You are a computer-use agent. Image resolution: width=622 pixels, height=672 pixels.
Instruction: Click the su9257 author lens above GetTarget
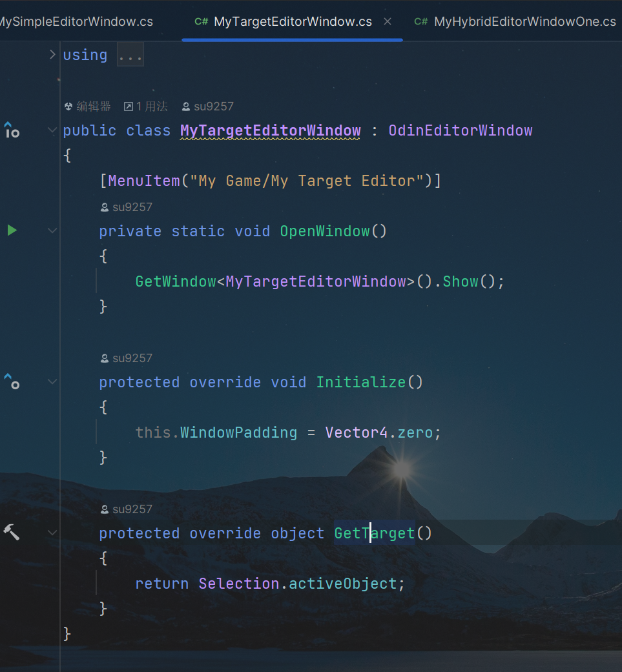(127, 509)
